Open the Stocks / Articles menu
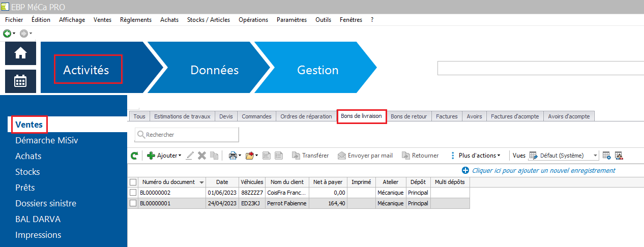The width and height of the screenshot is (644, 247). tap(209, 20)
